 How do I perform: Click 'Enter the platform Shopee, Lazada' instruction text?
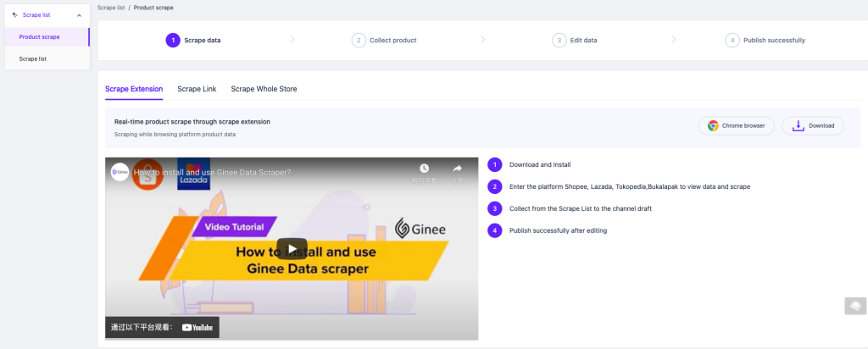click(630, 187)
